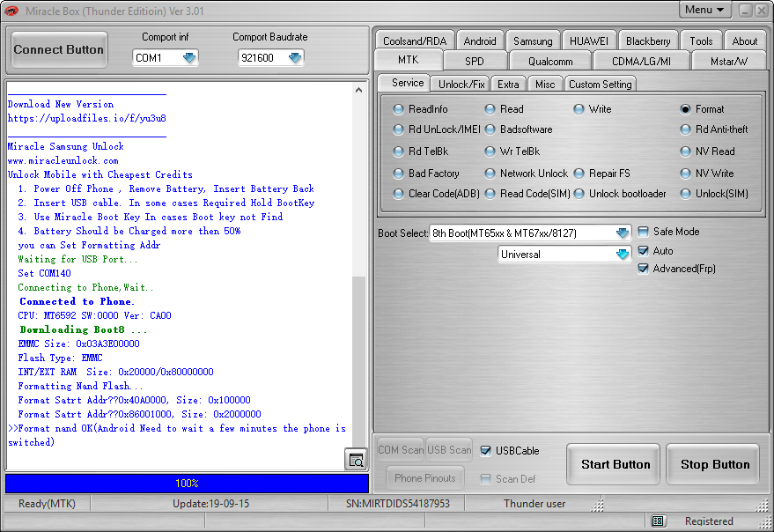Viewport: 774px width, 532px height.
Task: Open the Mstar/W tab
Action: point(728,62)
